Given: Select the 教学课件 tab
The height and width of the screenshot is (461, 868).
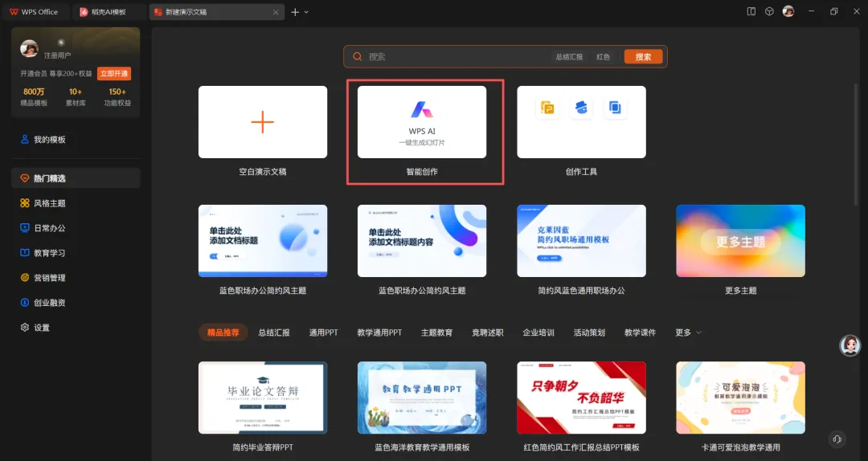Looking at the screenshot, I should coord(640,332).
